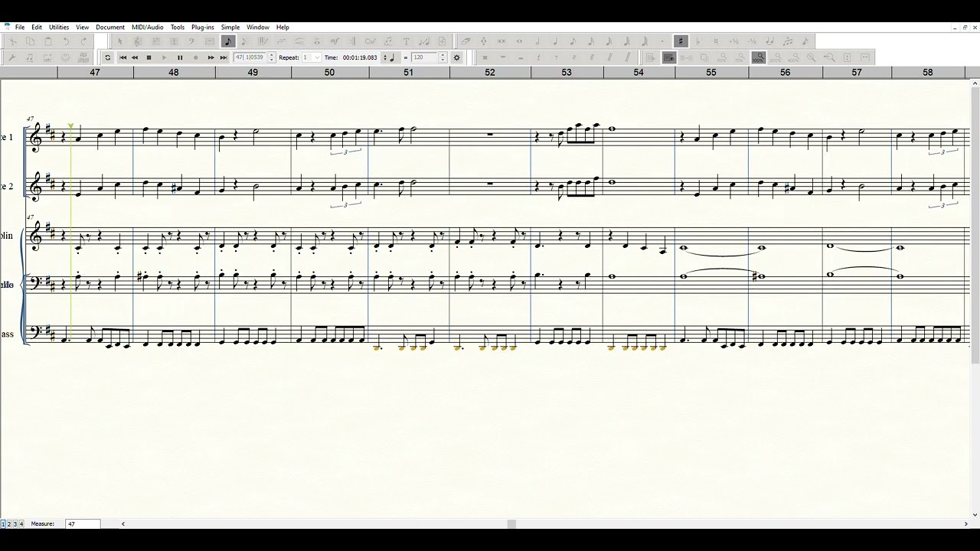The height and width of the screenshot is (551, 980).
Task: Raise pitch by half step
Action: tap(733, 41)
